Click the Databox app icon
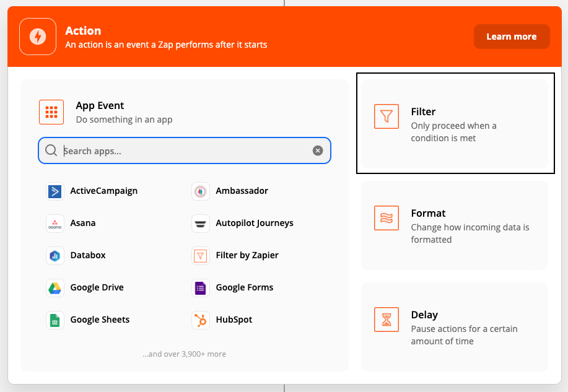Image resolution: width=568 pixels, height=392 pixels. tap(55, 255)
